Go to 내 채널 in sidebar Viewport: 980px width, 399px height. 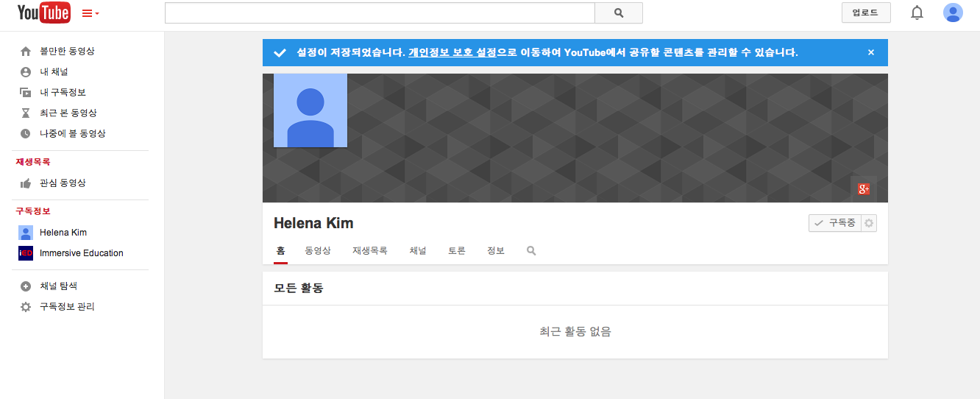(x=54, y=72)
